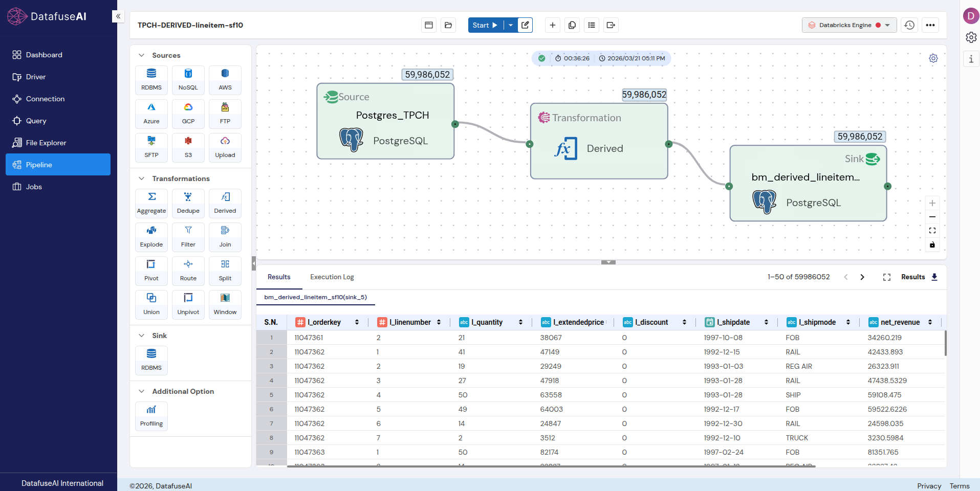Open the user avatar D
The image size is (980, 491).
[971, 16]
